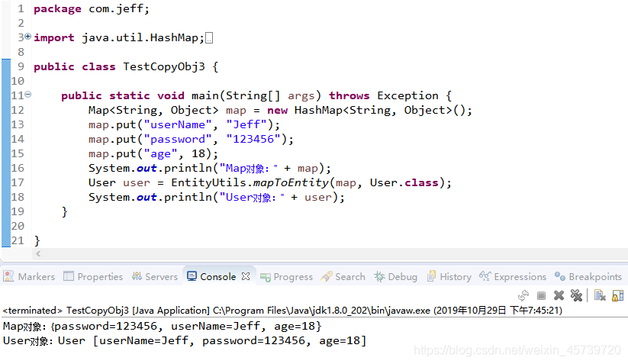Screen dimensions: 628x364
Task: Click the class name TestCopyObj3 in code
Action: click(164, 67)
